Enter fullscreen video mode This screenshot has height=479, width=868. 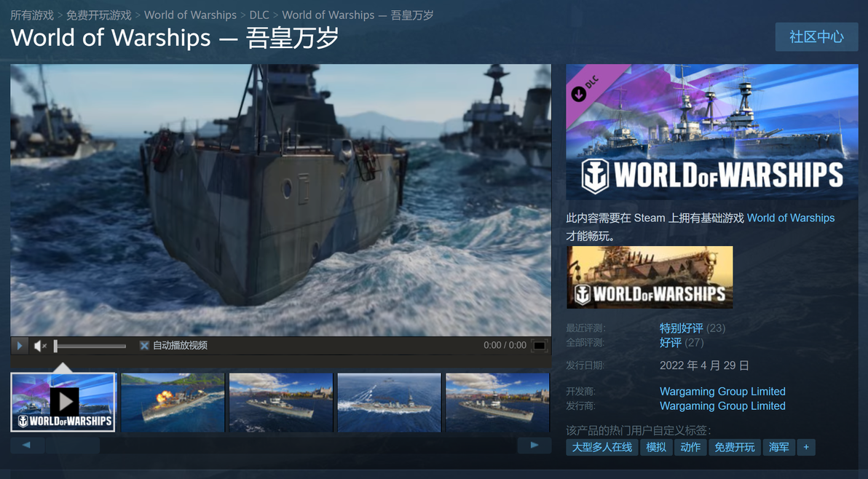539,346
